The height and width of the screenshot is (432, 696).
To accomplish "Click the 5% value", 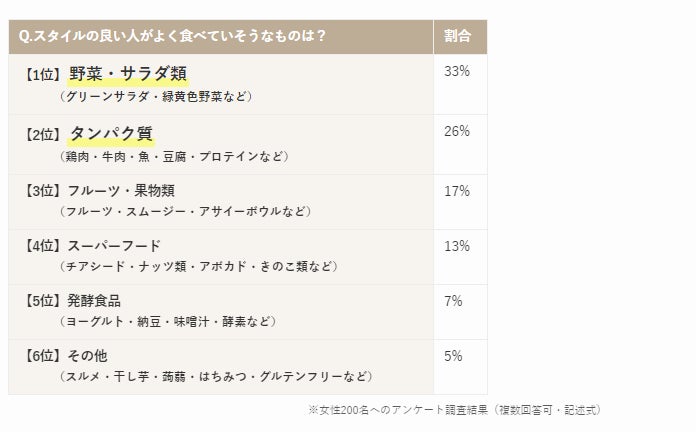I will [453, 356].
